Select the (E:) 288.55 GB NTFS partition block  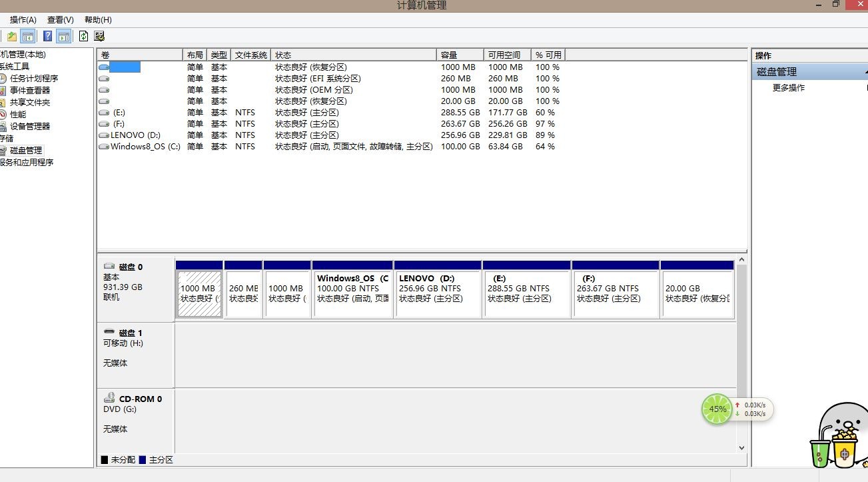coord(527,289)
